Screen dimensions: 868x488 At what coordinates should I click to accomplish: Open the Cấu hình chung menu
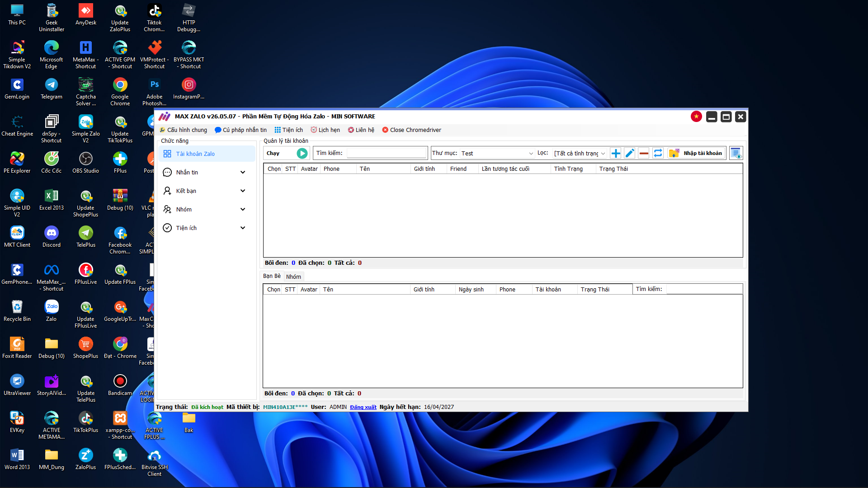(x=184, y=130)
